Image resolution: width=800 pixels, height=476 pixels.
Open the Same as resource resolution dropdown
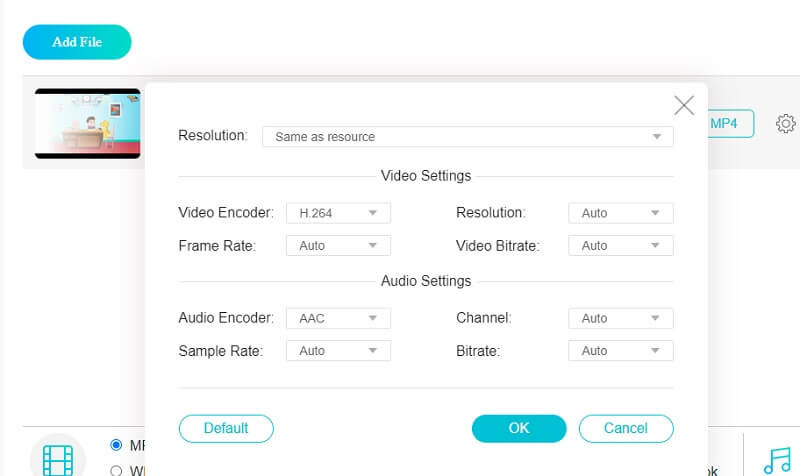point(467,136)
